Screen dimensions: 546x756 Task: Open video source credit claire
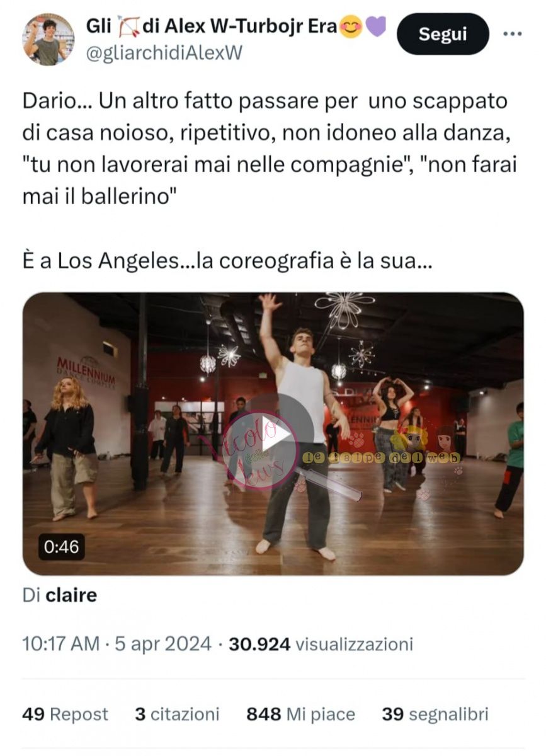pyautogui.click(x=71, y=595)
